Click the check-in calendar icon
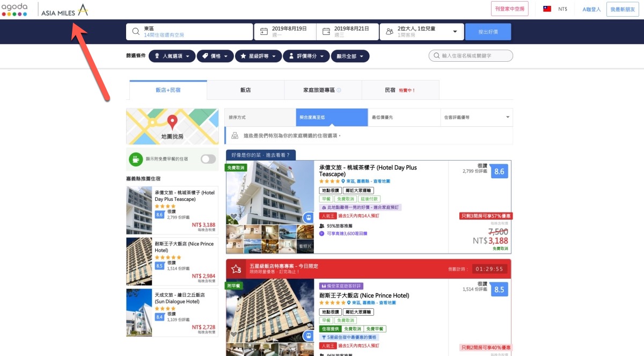The image size is (644, 356). 264,32
